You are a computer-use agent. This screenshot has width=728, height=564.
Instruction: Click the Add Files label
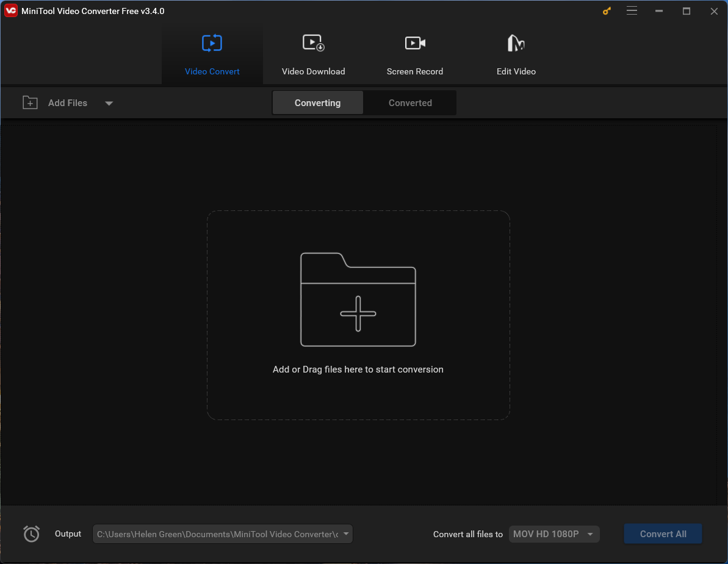tap(67, 102)
